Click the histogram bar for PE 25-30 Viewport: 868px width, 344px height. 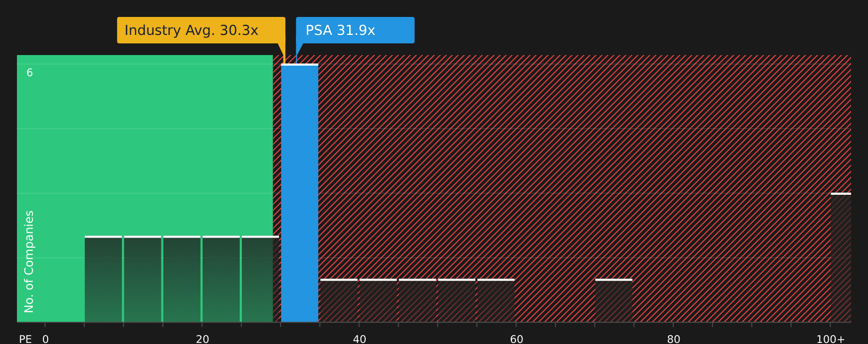coord(260,279)
